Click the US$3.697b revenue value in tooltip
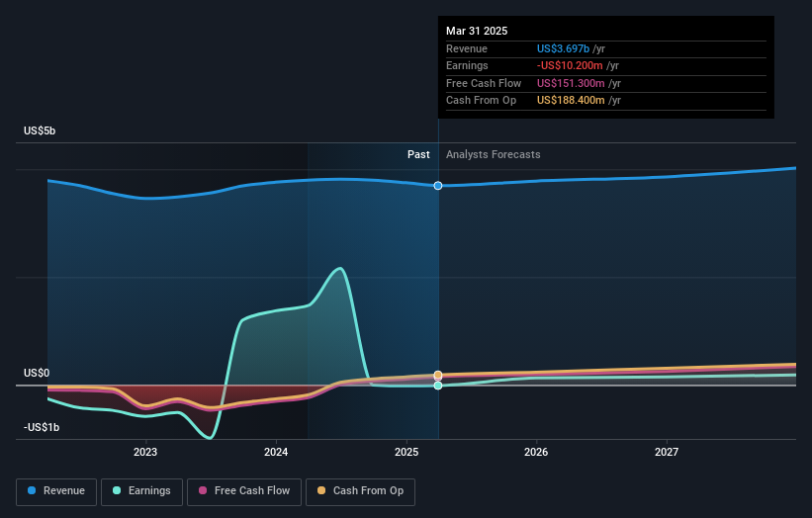Viewport: 812px width, 518px height. (563, 48)
